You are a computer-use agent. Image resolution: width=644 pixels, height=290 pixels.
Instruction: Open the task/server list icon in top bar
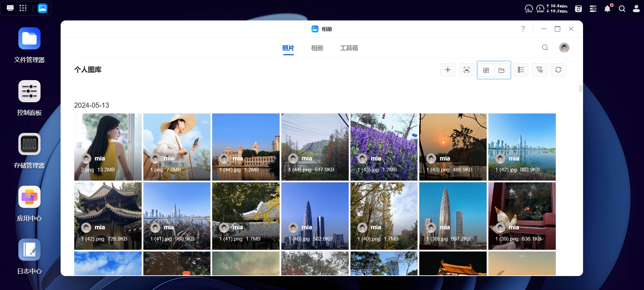593,9
